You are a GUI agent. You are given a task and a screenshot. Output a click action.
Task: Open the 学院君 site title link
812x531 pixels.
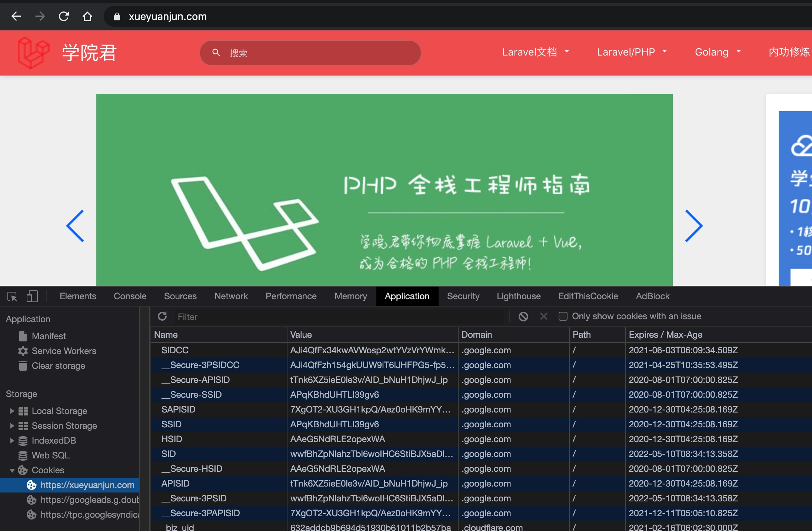(89, 53)
